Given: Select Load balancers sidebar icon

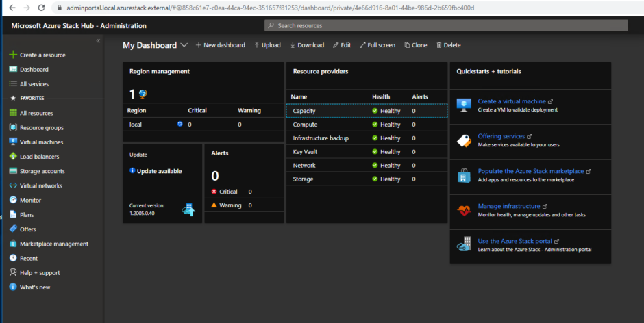Looking at the screenshot, I should pos(13,157).
